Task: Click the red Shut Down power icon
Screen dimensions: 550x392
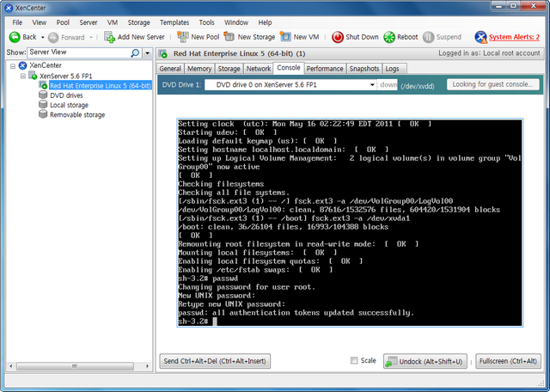Action: tap(338, 37)
